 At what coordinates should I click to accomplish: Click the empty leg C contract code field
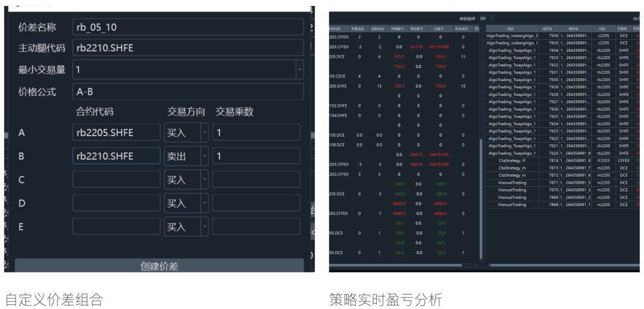117,180
